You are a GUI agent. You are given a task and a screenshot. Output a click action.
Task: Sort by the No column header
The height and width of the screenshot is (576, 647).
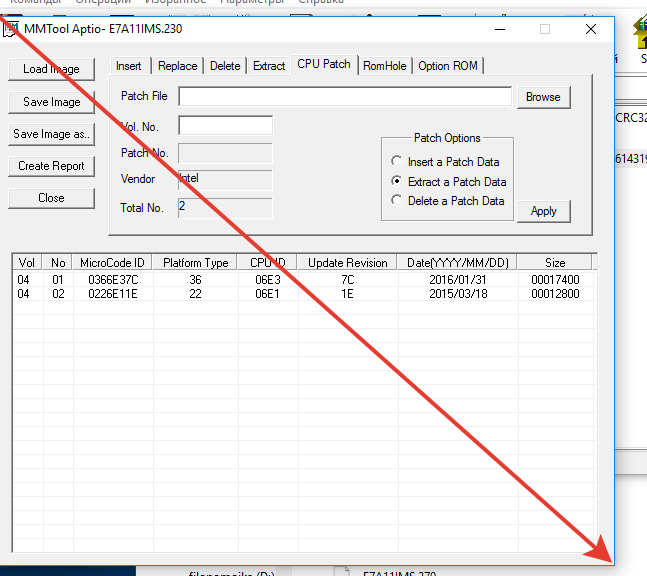point(58,262)
